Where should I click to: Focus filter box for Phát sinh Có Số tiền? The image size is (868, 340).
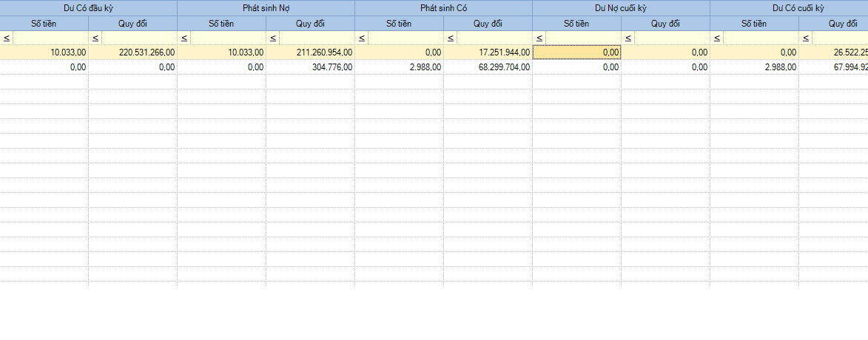[406, 38]
